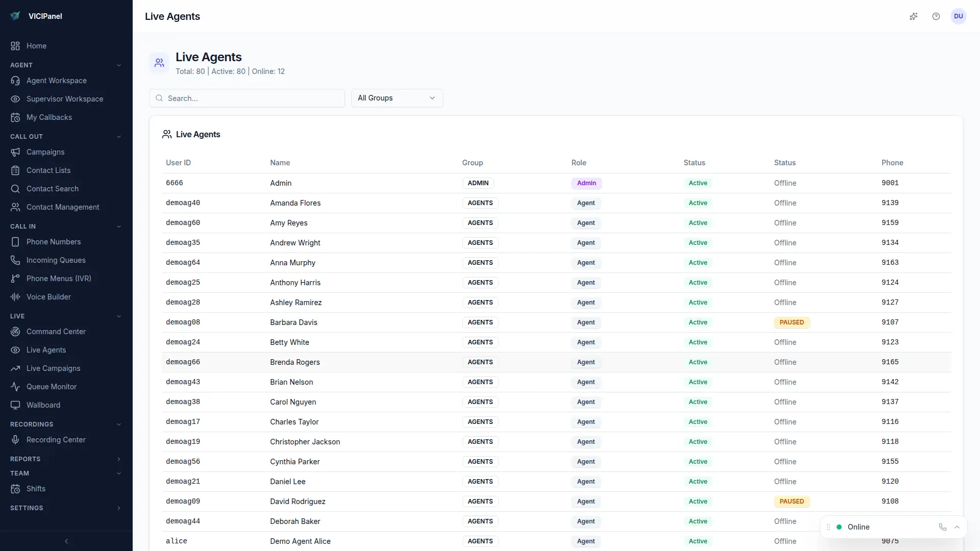Collapse the Agent sidebar section

tap(119, 65)
